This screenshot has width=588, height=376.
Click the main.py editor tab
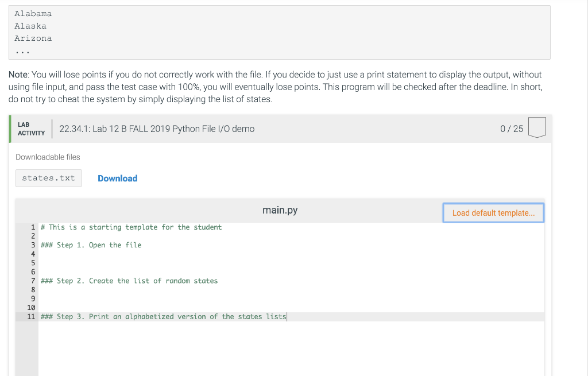pos(280,210)
